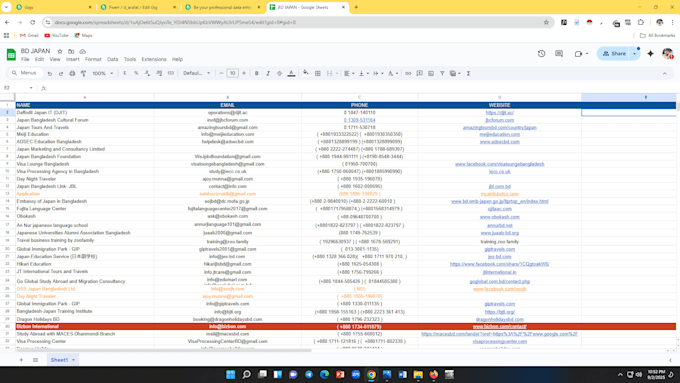680x383 pixels.
Task: Decrease font size with minus button
Action: (221, 73)
